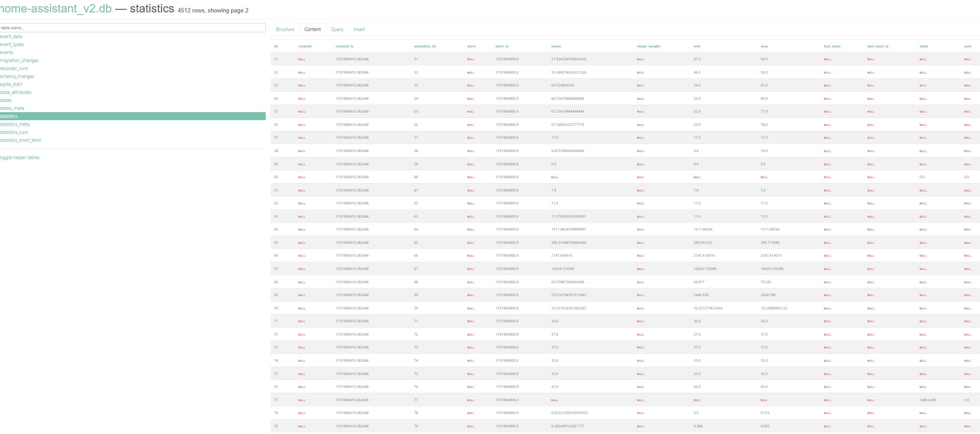Open the Query tab
The image size is (980, 434).
click(x=337, y=29)
